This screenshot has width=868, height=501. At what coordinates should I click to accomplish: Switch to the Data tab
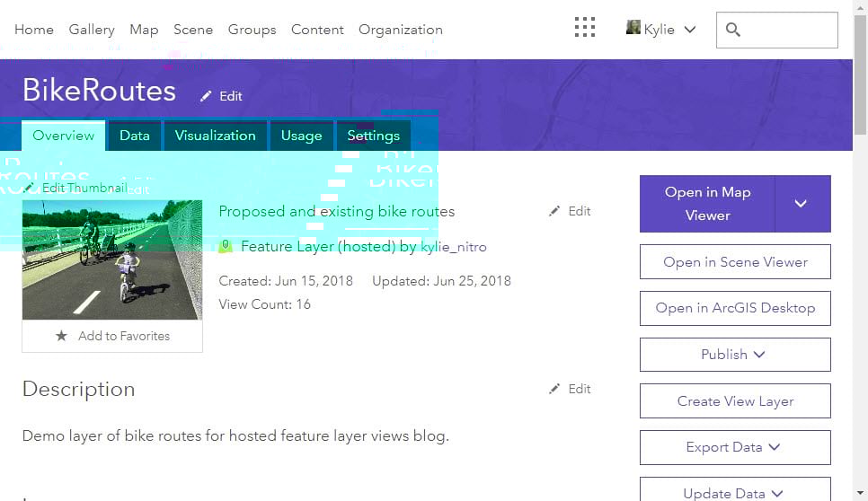[135, 136]
